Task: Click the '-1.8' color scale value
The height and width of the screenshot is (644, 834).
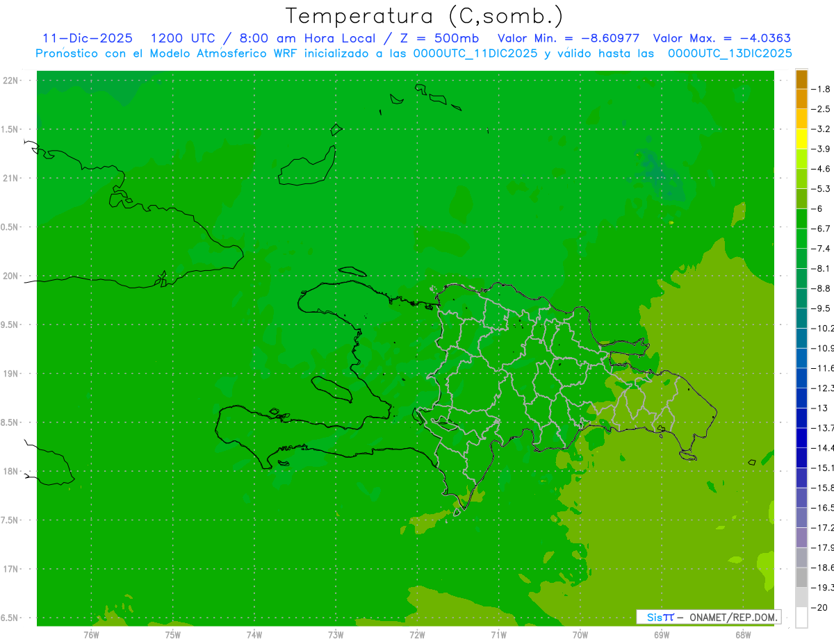Action: pyautogui.click(x=821, y=89)
